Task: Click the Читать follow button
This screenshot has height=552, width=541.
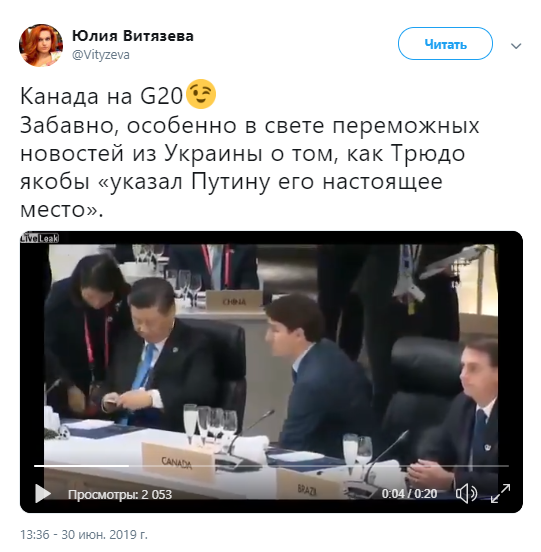Action: (445, 44)
